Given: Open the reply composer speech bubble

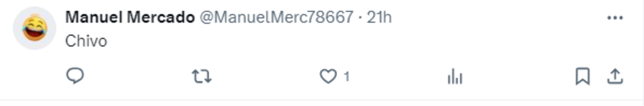Looking at the screenshot, I should click(75, 76).
